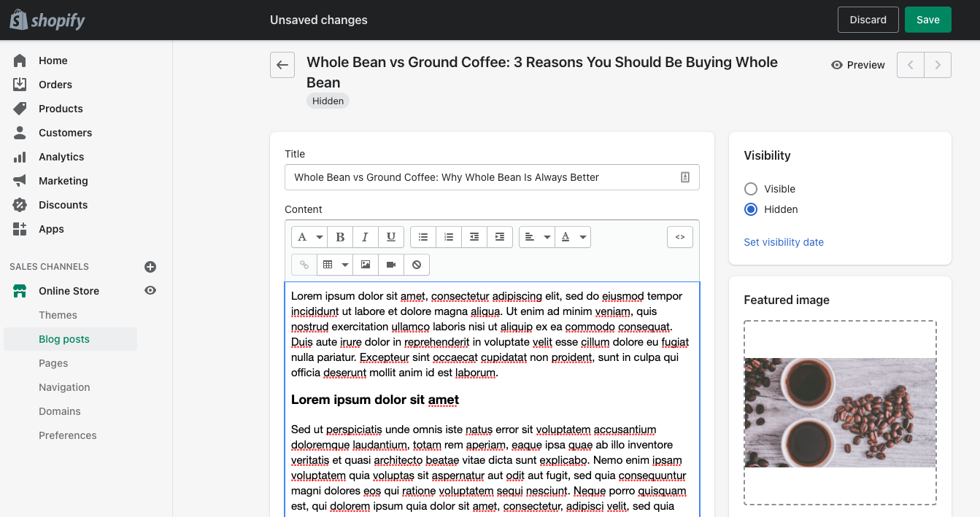This screenshot has width=980, height=517.
Task: Open Apps via the grid-plus icon
Action: [x=20, y=229]
